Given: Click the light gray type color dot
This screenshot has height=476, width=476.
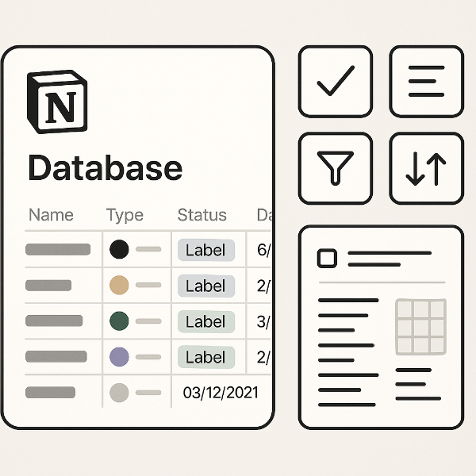Looking at the screenshot, I should (x=119, y=393).
